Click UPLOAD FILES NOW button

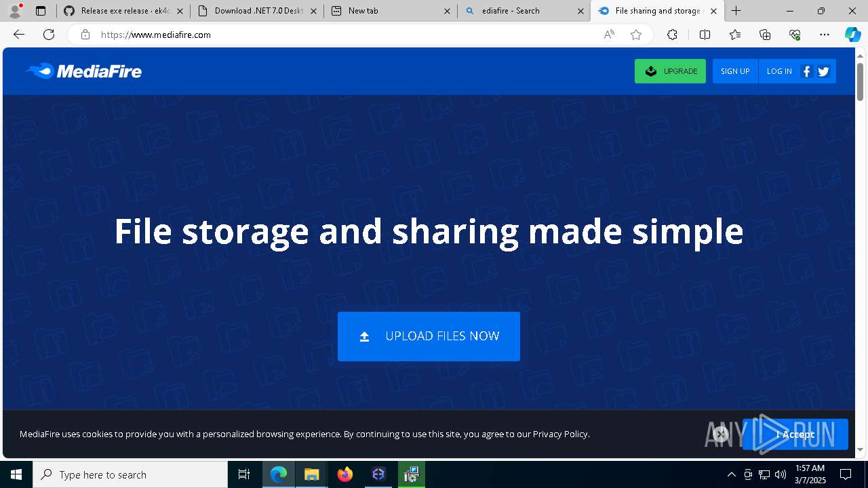pos(429,336)
